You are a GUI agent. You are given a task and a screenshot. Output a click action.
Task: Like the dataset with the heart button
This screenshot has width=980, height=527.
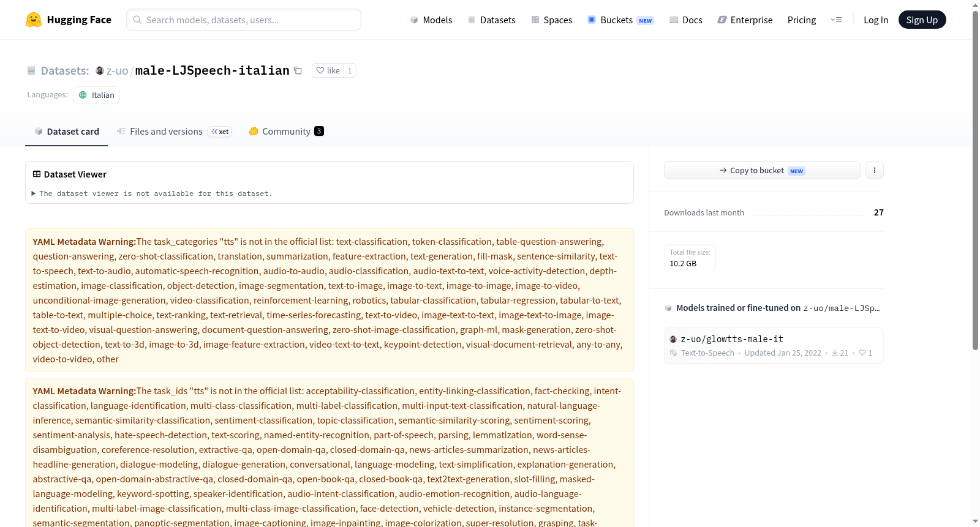click(328, 70)
